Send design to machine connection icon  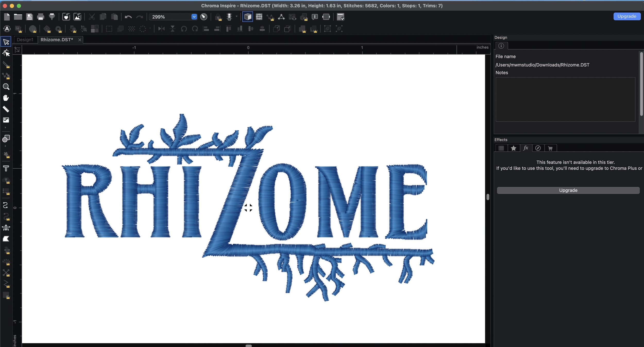point(52,17)
